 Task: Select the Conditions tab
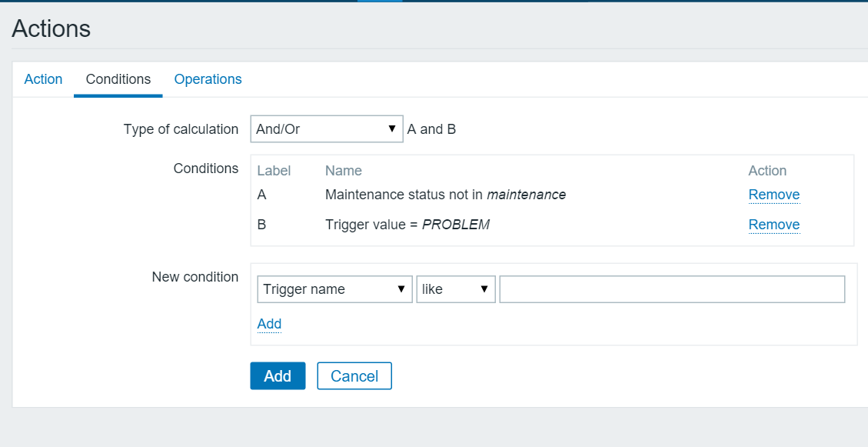(118, 78)
